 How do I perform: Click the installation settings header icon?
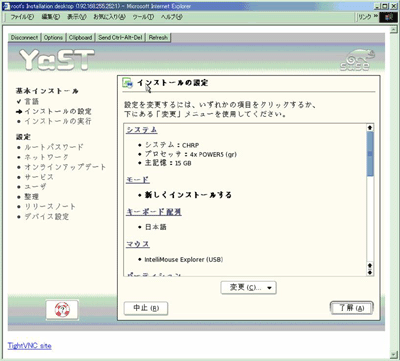(127, 83)
